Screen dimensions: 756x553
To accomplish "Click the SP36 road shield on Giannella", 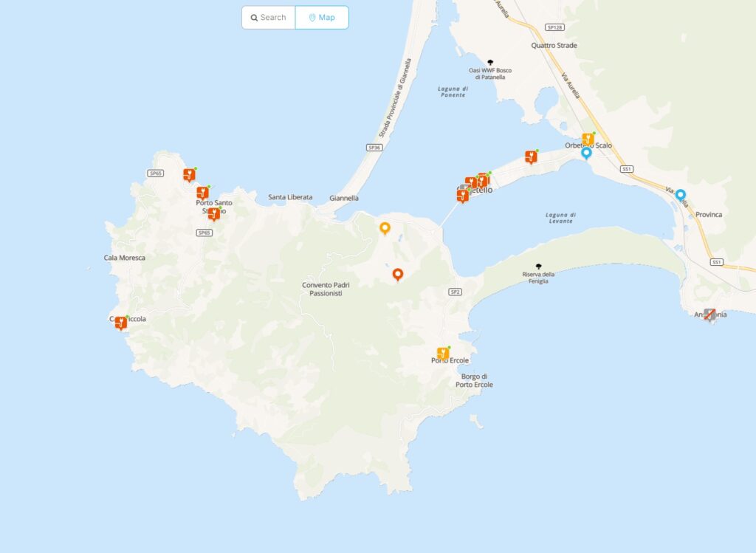I will click(x=374, y=148).
